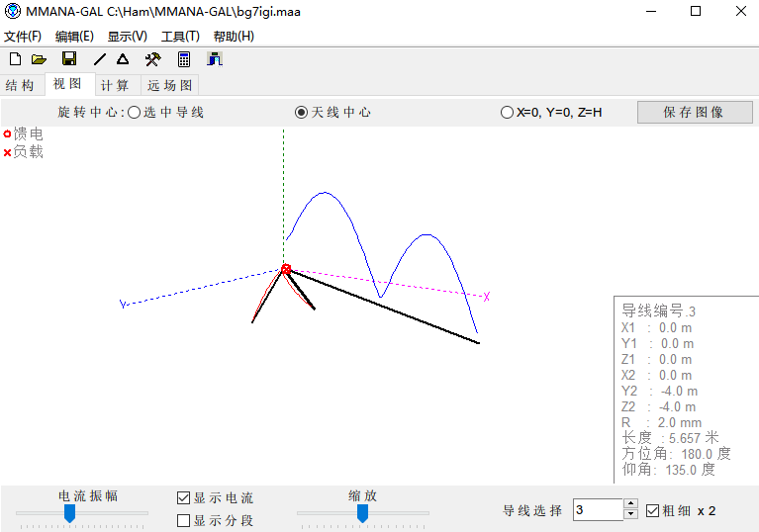Click the red feed point marker on antenna
Viewport: 759px width, 532px height.
[286, 269]
